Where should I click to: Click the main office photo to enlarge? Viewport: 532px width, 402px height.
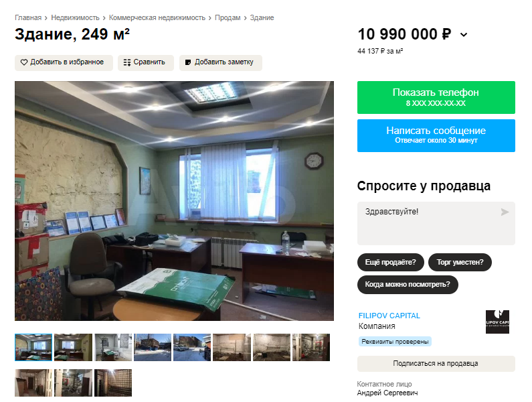[174, 201]
